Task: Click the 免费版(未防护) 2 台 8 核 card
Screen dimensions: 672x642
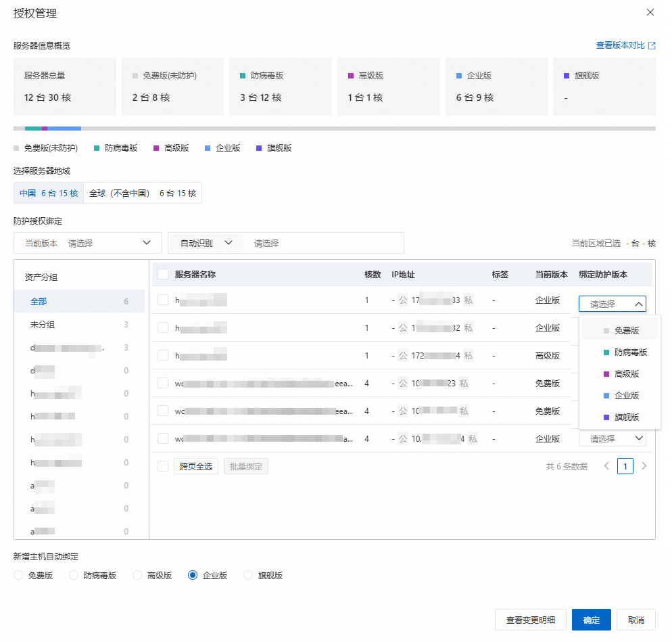Action: (172, 87)
